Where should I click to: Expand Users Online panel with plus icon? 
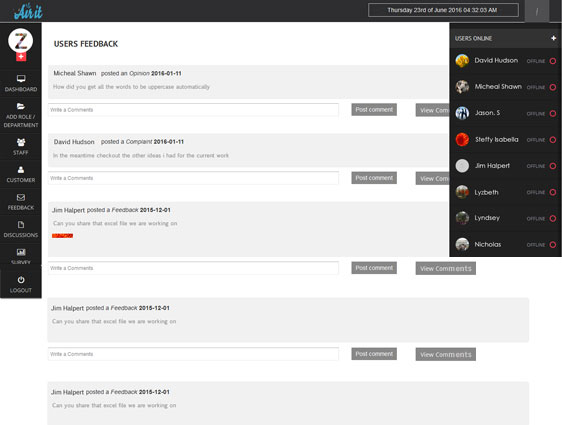(x=553, y=38)
